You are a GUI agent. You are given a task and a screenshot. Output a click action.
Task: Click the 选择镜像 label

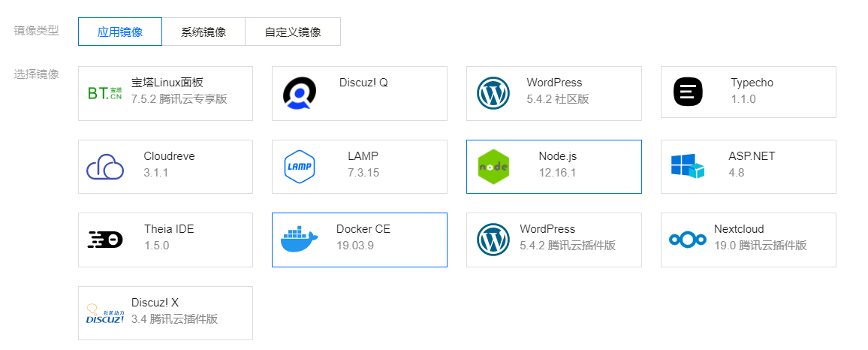pos(36,74)
